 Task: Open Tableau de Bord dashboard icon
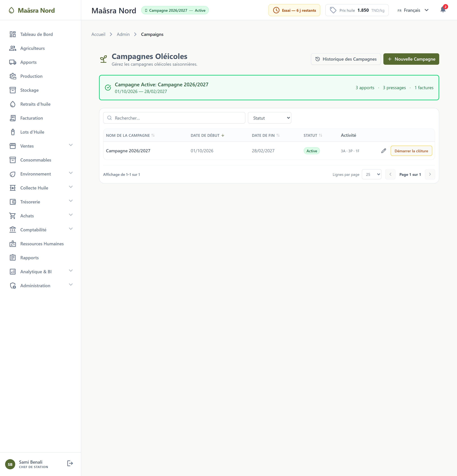click(13, 34)
